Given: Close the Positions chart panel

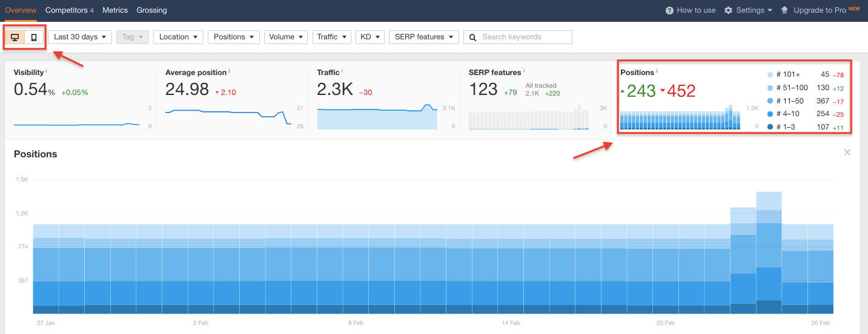Looking at the screenshot, I should coord(847,152).
